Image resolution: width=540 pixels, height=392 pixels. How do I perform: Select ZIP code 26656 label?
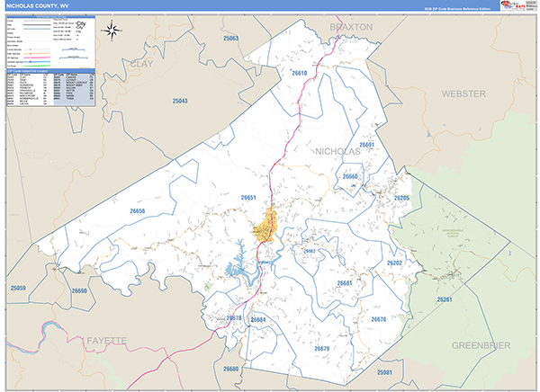pyautogui.click(x=138, y=211)
